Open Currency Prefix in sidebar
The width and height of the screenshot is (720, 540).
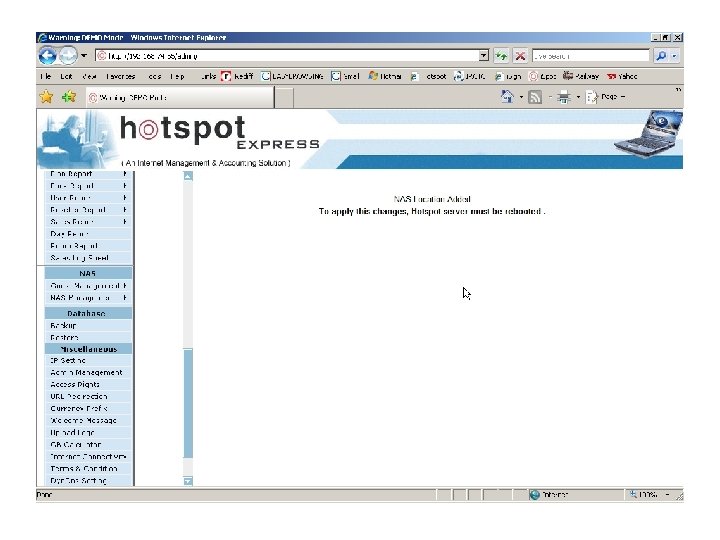click(x=79, y=408)
